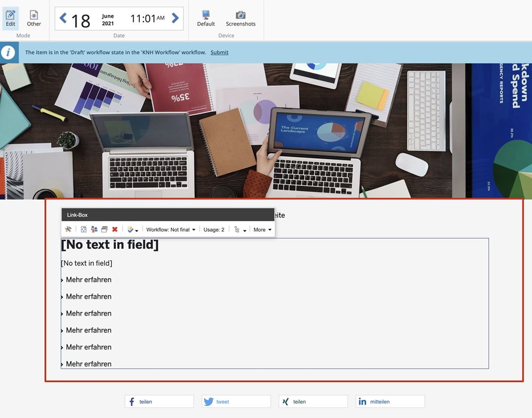Open the Screenshots camera tool
The height and width of the screenshot is (418, 532).
(240, 18)
